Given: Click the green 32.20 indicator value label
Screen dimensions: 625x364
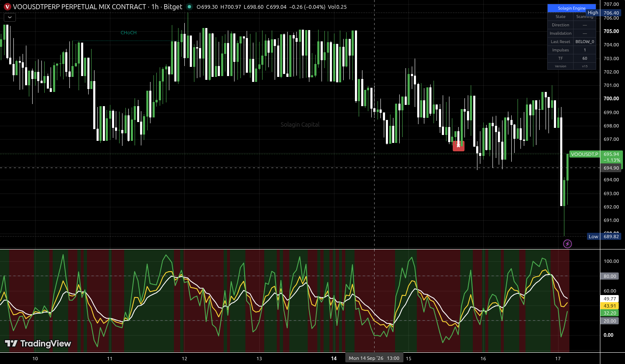Looking at the screenshot, I should tap(610, 313).
